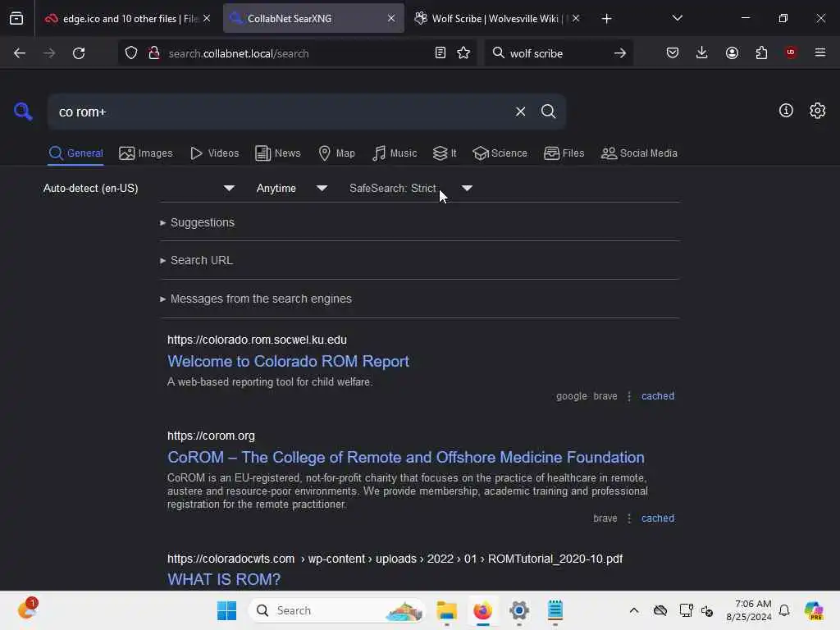Open Firefox account icon
Viewport: 840px width, 630px height.
tap(732, 52)
